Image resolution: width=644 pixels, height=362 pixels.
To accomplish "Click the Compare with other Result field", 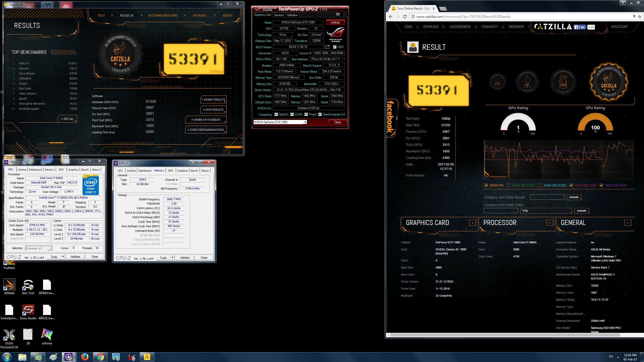I will [x=547, y=197].
